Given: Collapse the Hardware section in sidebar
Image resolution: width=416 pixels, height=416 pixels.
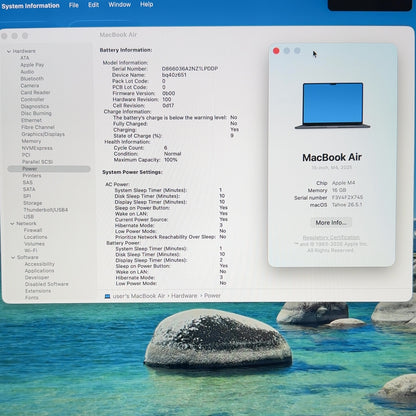Looking at the screenshot, I should (9, 51).
